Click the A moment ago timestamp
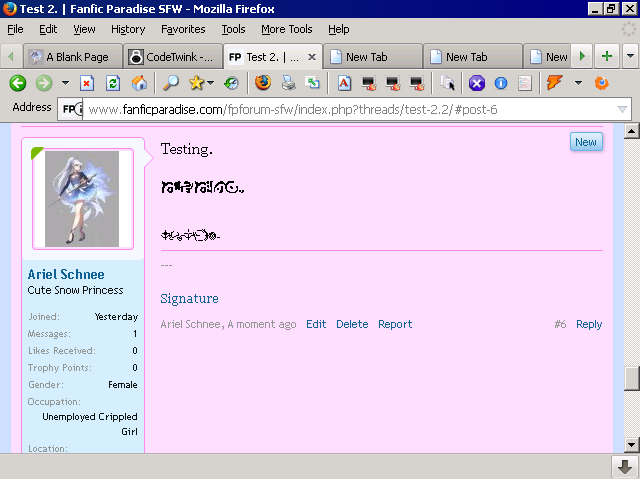Image resolution: width=640 pixels, height=480 pixels. pyautogui.click(x=262, y=324)
